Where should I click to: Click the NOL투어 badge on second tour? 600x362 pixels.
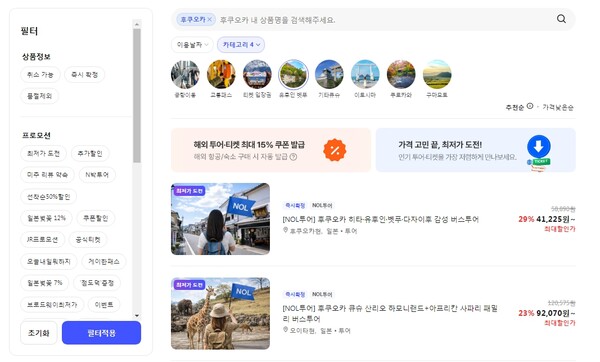pos(322,294)
